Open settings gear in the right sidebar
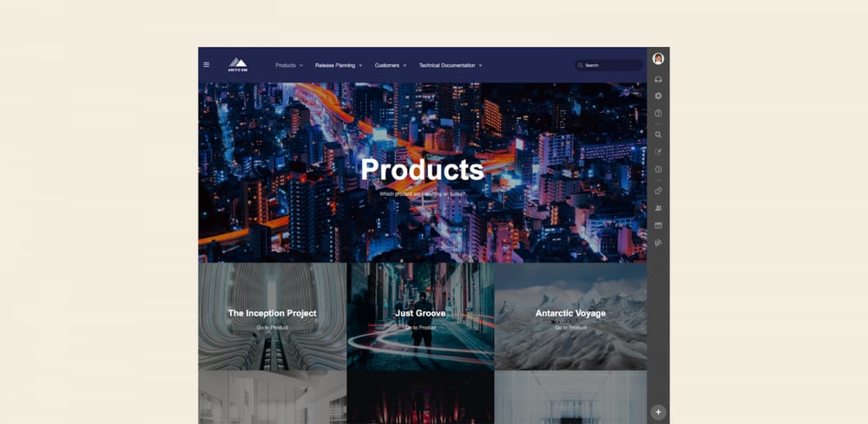This screenshot has height=424, width=868. click(x=658, y=95)
